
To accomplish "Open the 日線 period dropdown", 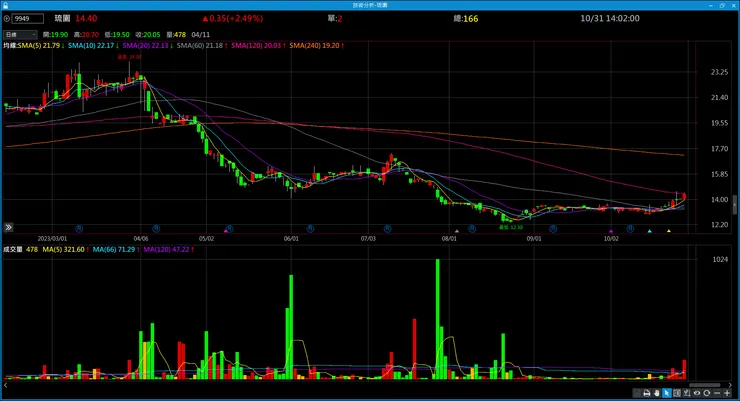I will tap(20, 35).
